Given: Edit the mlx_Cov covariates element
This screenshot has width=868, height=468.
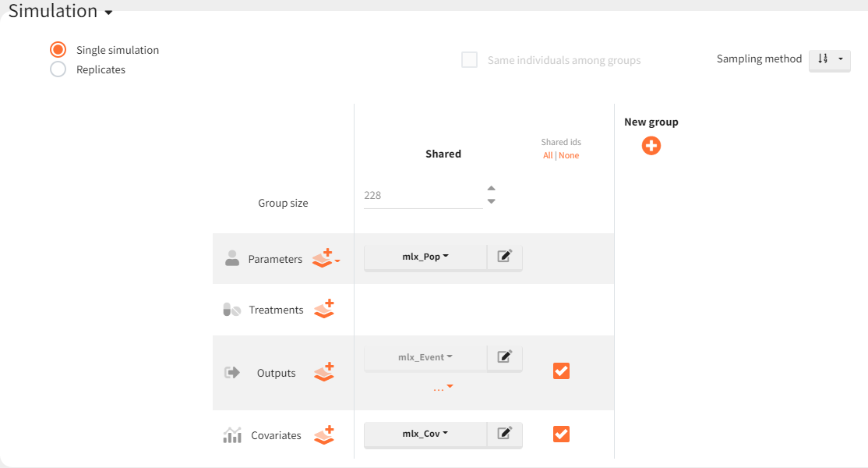Looking at the screenshot, I should (x=505, y=434).
